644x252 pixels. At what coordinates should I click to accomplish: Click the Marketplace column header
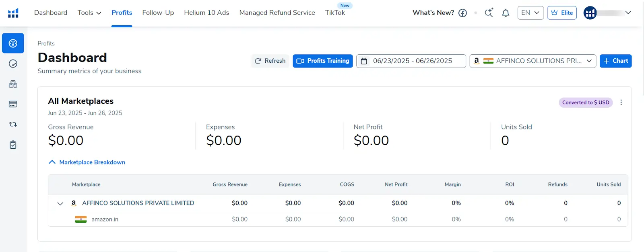(x=86, y=184)
